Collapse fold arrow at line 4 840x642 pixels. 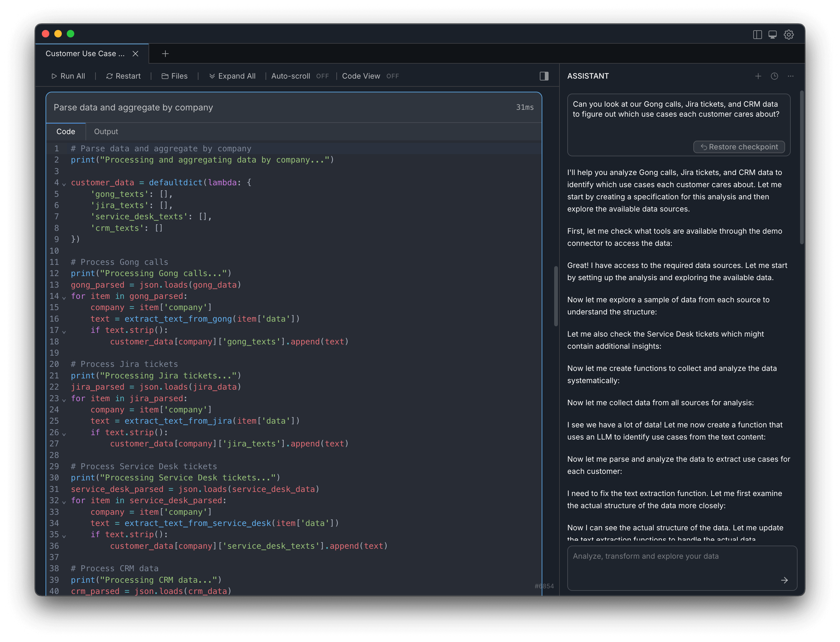point(64,184)
